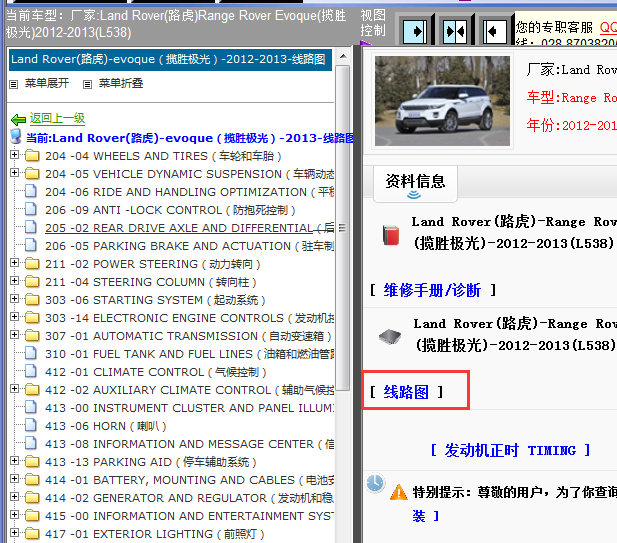Expand the 415-00 Information and Entertainment node
The height and width of the screenshot is (543, 617).
[15, 515]
